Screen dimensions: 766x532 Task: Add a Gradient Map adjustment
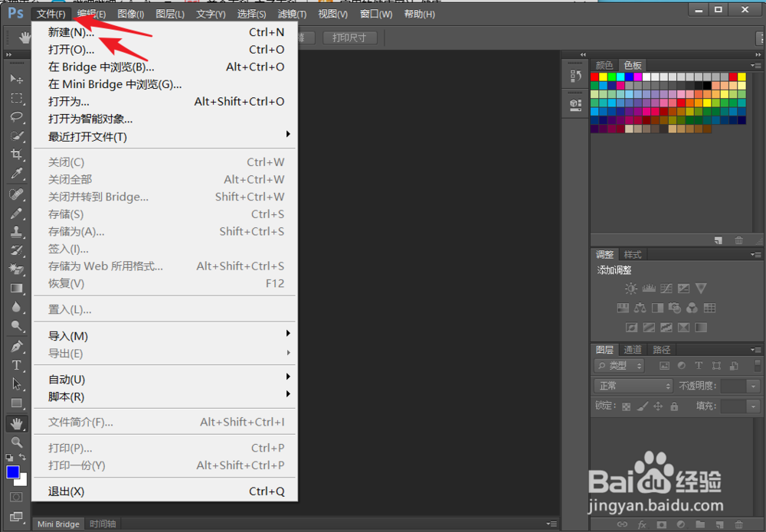[701, 328]
